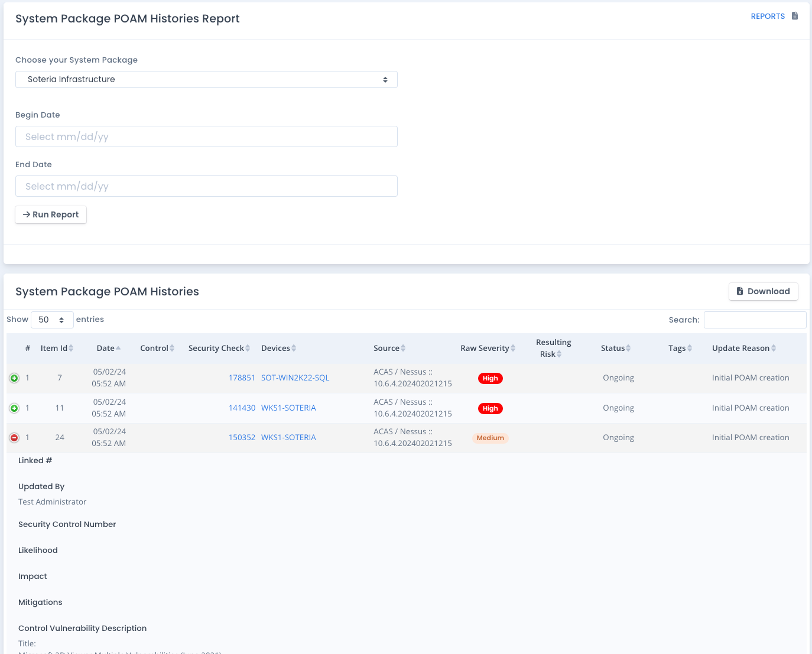Click the table Search box
The image size is (812, 654).
pyautogui.click(x=755, y=320)
